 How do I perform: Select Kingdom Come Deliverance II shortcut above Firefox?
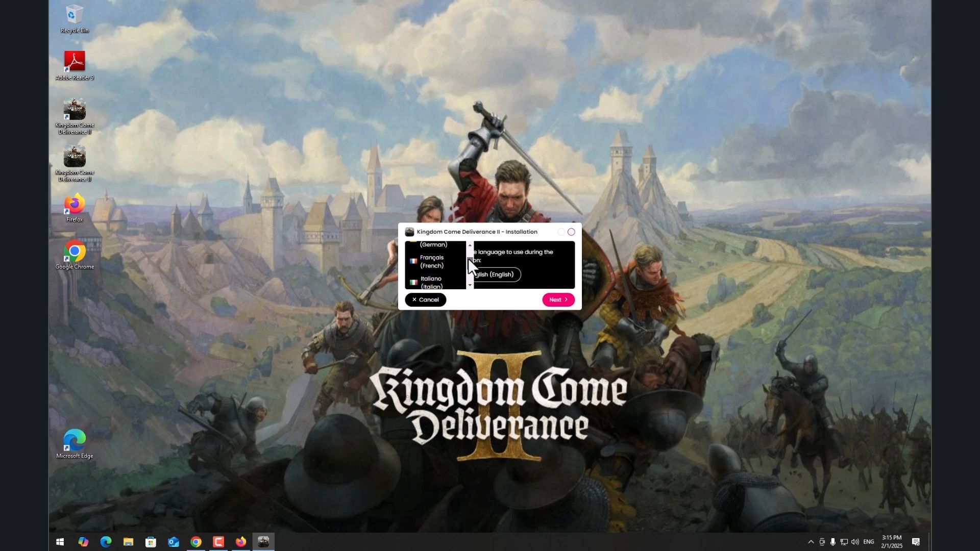(x=75, y=164)
